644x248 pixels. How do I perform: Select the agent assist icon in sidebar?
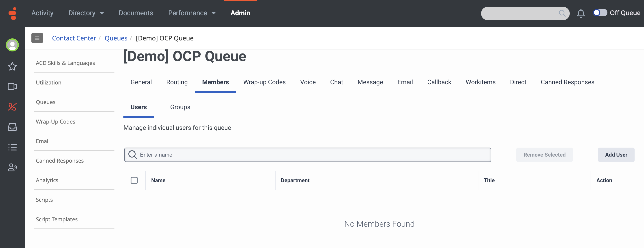(12, 167)
